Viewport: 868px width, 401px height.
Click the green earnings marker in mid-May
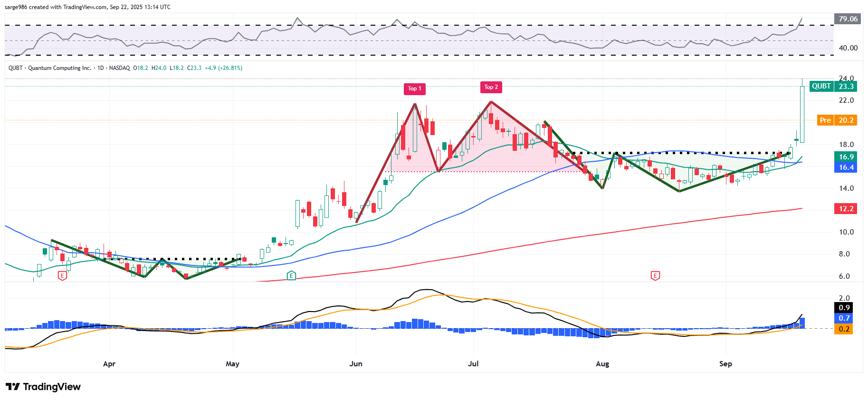click(x=291, y=275)
